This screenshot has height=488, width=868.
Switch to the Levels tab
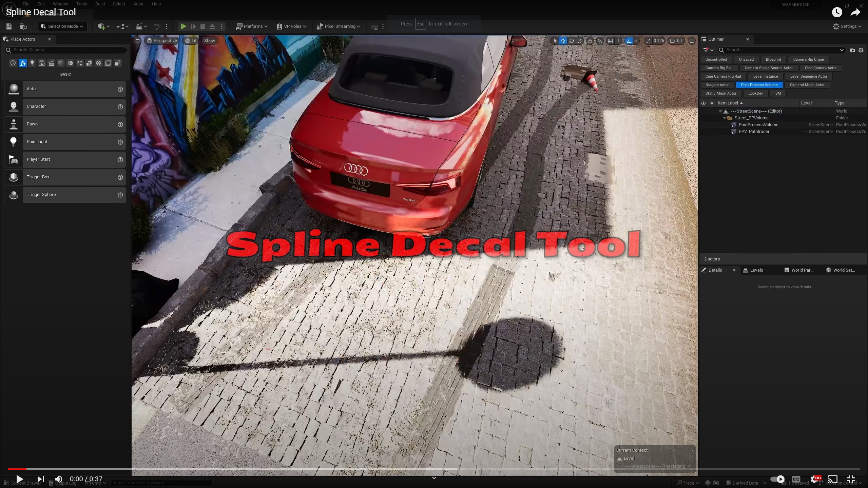pyautogui.click(x=756, y=270)
